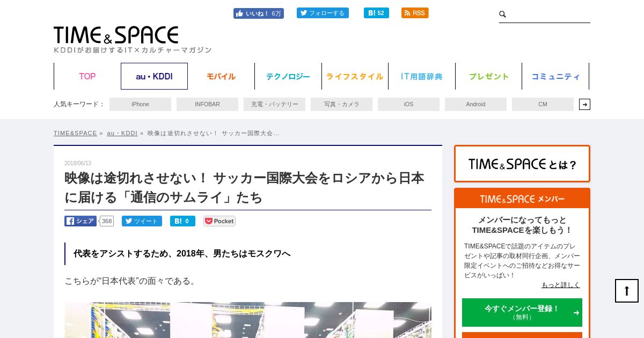Image resolution: width=644 pixels, height=338 pixels.
Task: Click the TIME&SPACE site logo
Action: pyautogui.click(x=116, y=35)
